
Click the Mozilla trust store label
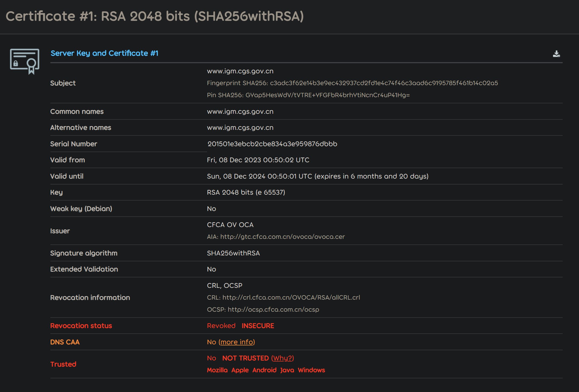pyautogui.click(x=217, y=370)
